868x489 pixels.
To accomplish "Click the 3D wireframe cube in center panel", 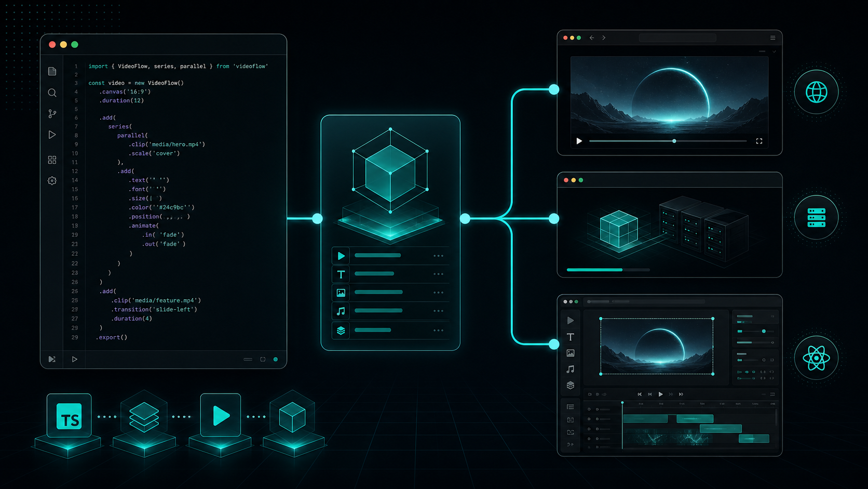I will [x=390, y=171].
